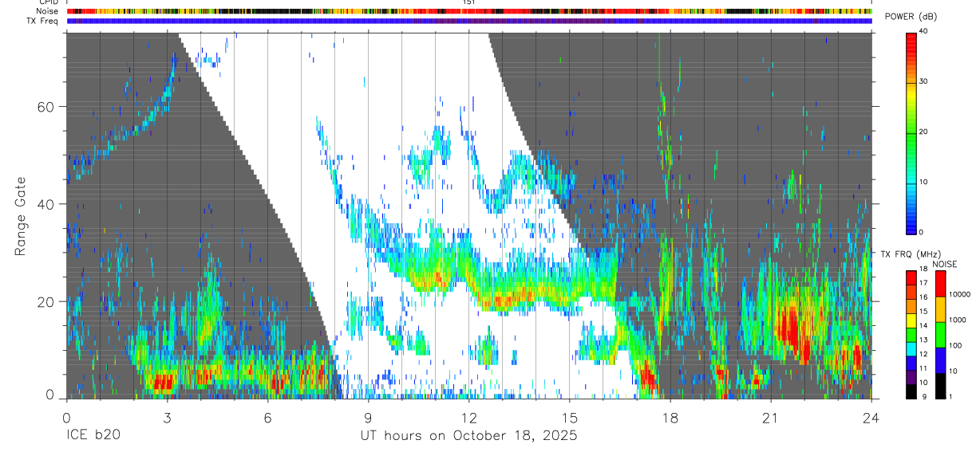
Task: Click the 18 hour tick label on time axis
Action: click(x=670, y=417)
